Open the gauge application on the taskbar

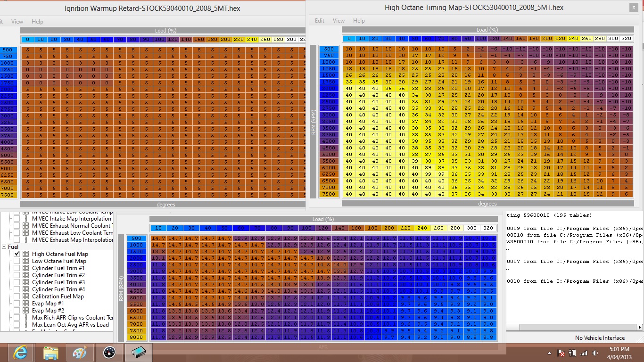(109, 353)
